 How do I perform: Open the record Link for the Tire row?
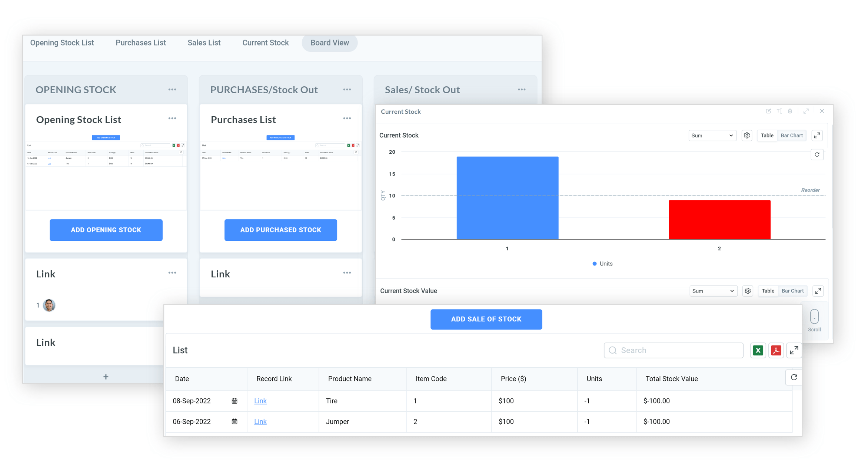click(260, 401)
